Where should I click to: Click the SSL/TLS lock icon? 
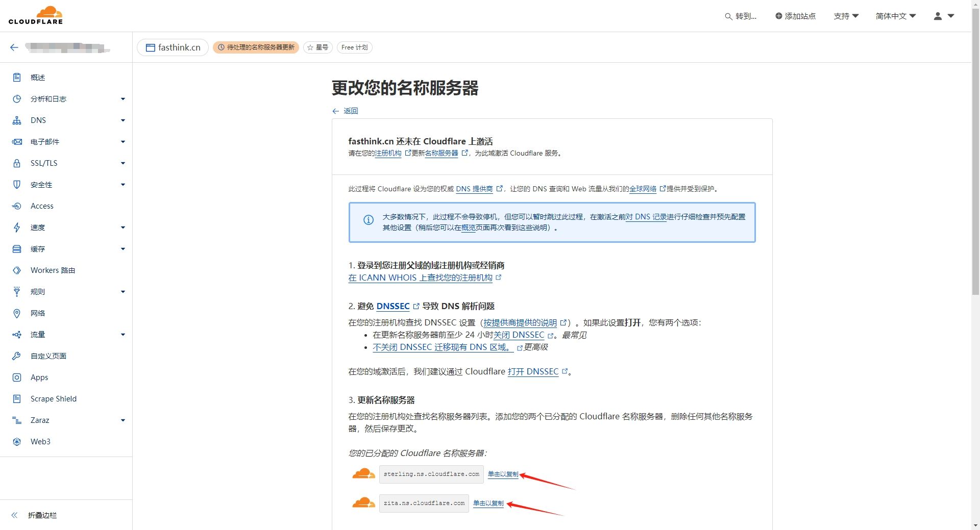17,163
